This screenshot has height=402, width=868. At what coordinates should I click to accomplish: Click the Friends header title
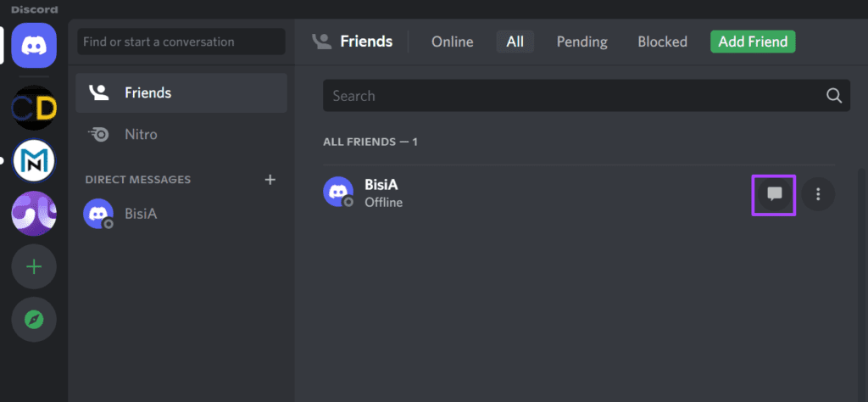click(366, 42)
